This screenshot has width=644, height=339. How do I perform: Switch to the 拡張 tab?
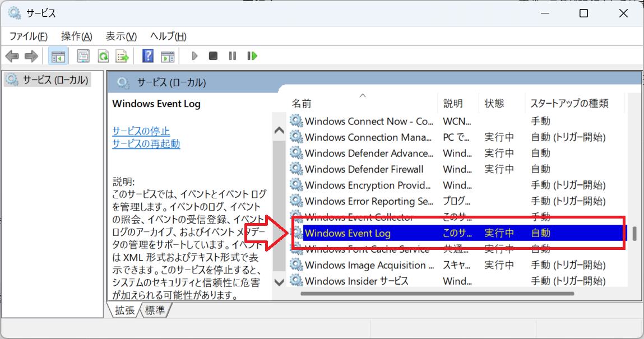coord(124,310)
